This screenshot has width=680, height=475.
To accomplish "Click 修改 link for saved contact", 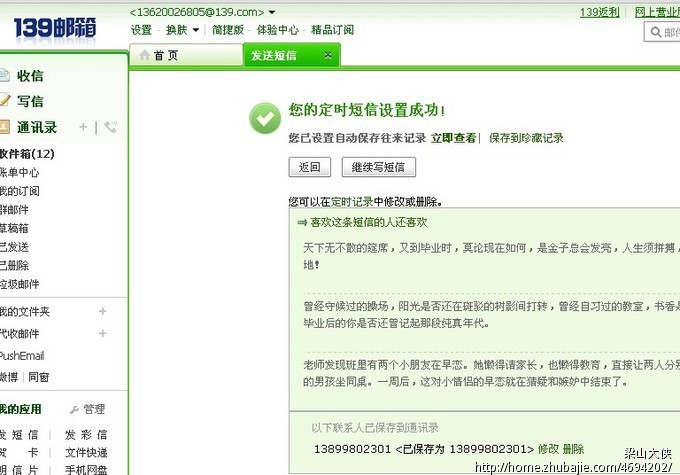I will tap(548, 449).
